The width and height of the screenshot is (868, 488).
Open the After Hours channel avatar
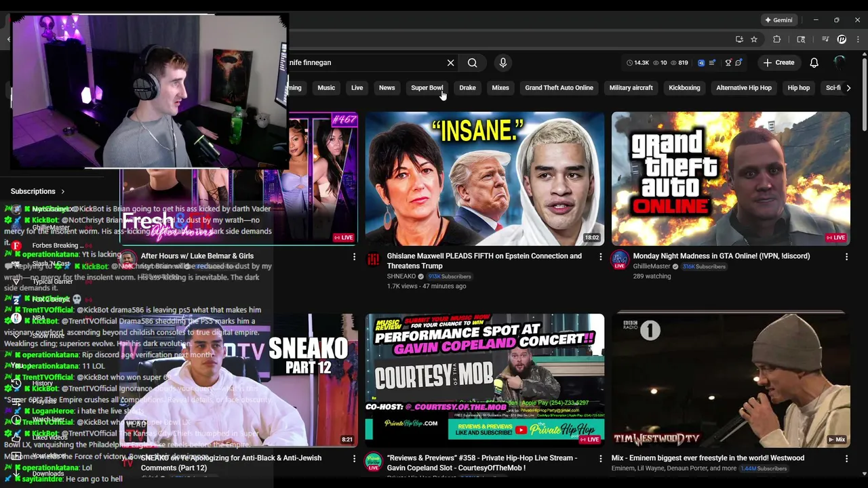pyautogui.click(x=127, y=260)
